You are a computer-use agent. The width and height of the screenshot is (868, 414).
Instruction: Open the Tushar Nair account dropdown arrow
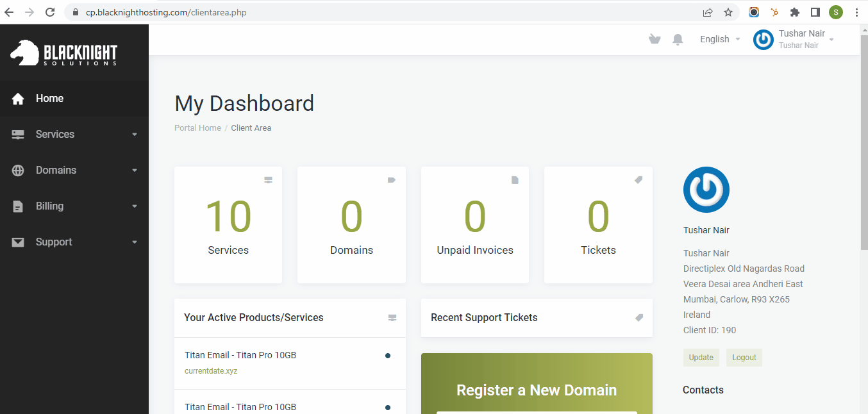point(831,40)
